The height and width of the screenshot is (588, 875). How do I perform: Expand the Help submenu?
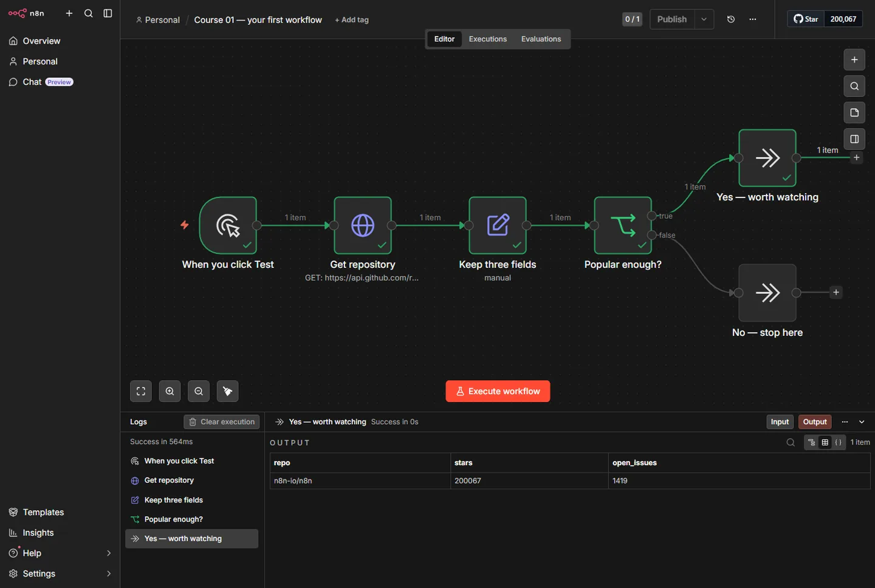(109, 553)
